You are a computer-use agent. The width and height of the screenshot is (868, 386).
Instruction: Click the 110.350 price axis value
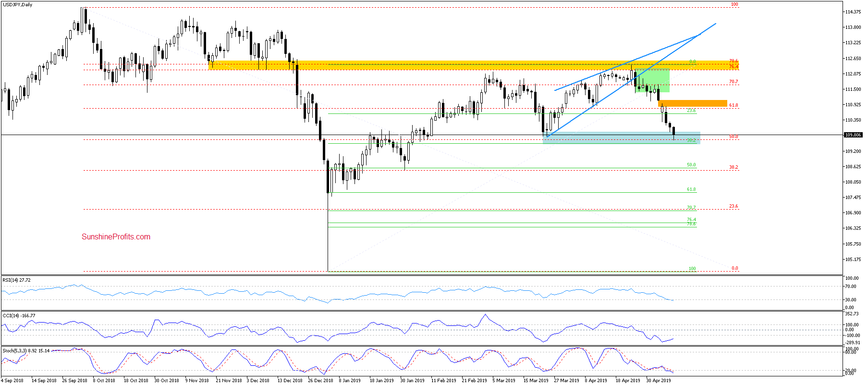coord(853,120)
